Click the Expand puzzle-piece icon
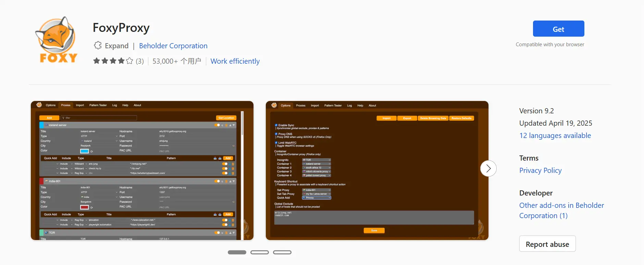This screenshot has height=265, width=644. tap(98, 46)
